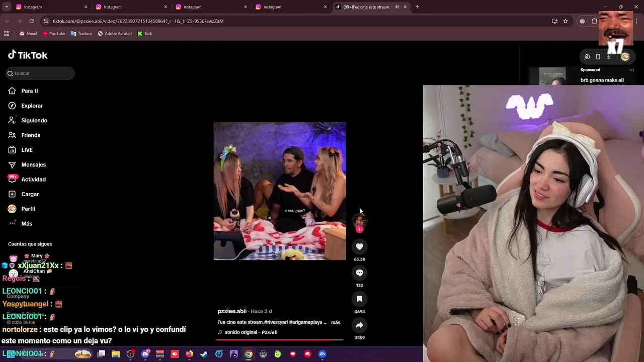Open Actividad notifications with 99+ badge
The height and width of the screenshot is (362, 644).
coord(27,179)
